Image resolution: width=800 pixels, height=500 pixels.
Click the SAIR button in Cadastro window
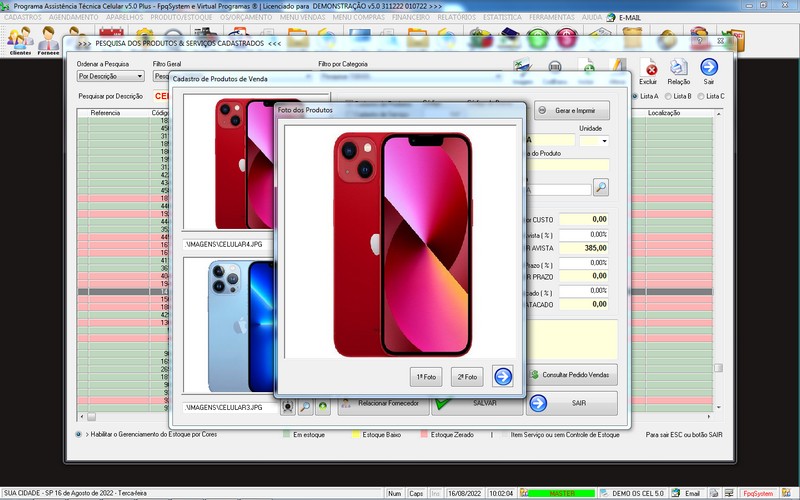pyautogui.click(x=571, y=403)
